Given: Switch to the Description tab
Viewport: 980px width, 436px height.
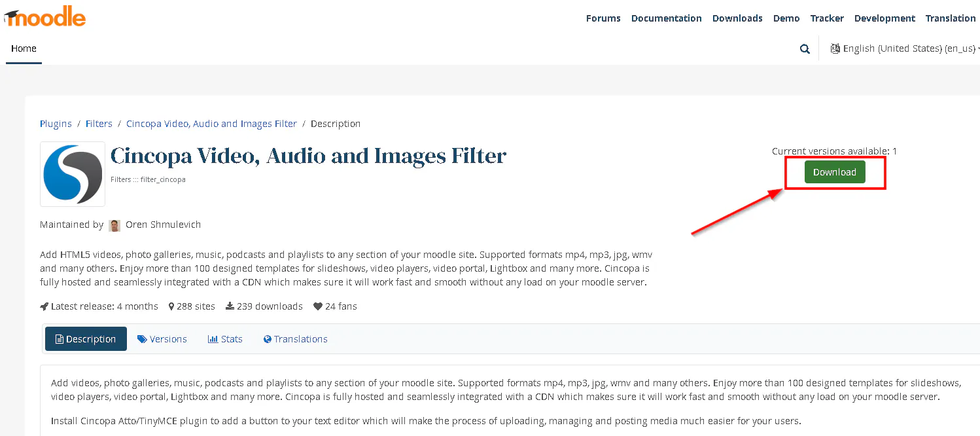Looking at the screenshot, I should (86, 339).
